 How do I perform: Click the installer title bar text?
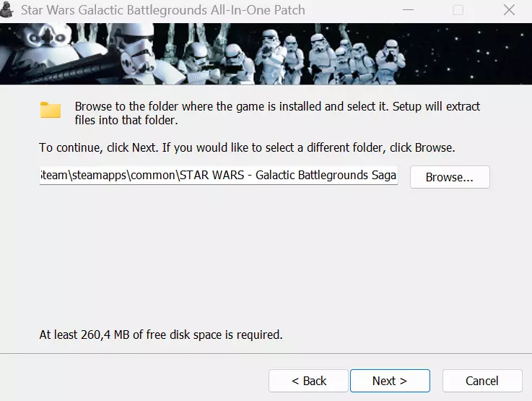tap(162, 10)
